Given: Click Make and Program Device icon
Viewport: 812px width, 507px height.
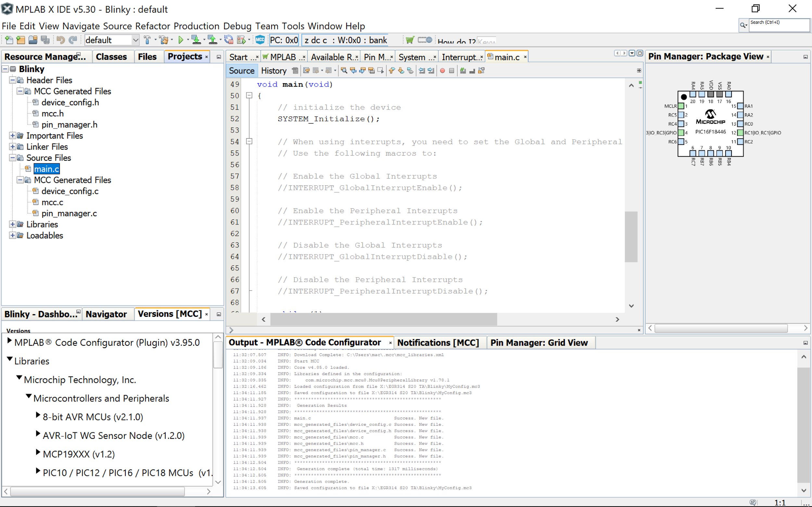Looking at the screenshot, I should pyautogui.click(x=196, y=40).
